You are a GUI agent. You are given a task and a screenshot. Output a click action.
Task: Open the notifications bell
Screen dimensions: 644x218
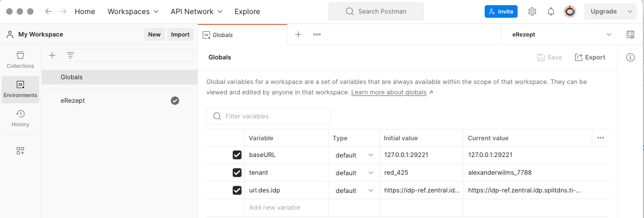pos(551,11)
